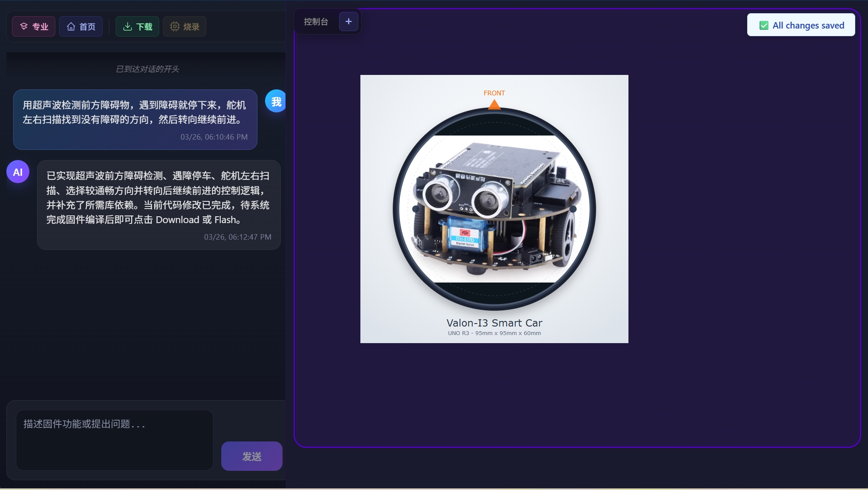
Task: Click the green check saved icon
Action: (x=764, y=26)
